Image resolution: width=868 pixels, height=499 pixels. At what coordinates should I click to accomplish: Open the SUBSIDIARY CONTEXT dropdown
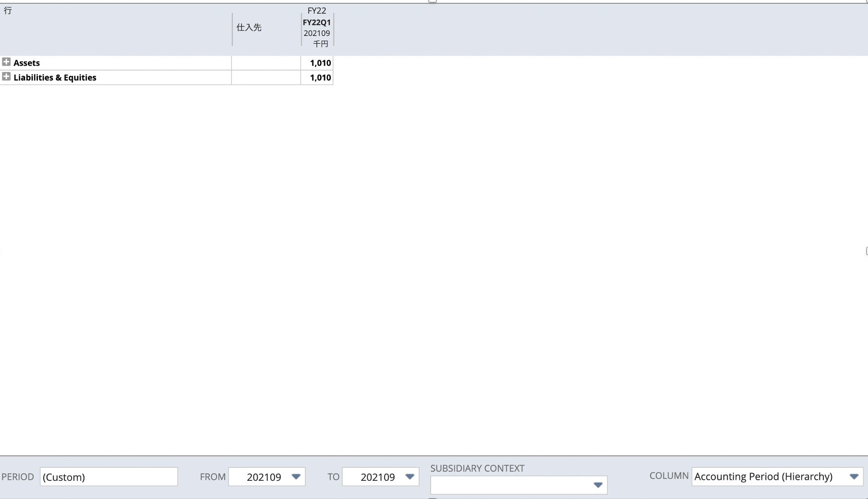[x=598, y=485]
